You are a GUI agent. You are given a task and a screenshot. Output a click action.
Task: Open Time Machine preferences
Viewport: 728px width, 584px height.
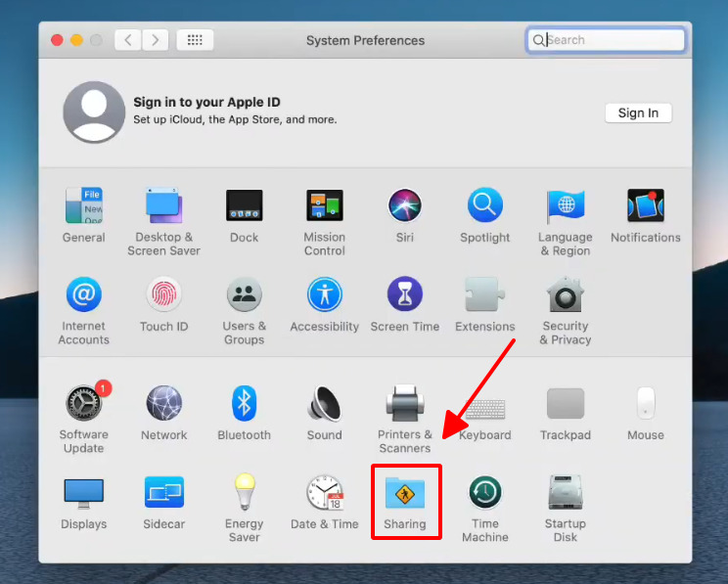tap(484, 492)
